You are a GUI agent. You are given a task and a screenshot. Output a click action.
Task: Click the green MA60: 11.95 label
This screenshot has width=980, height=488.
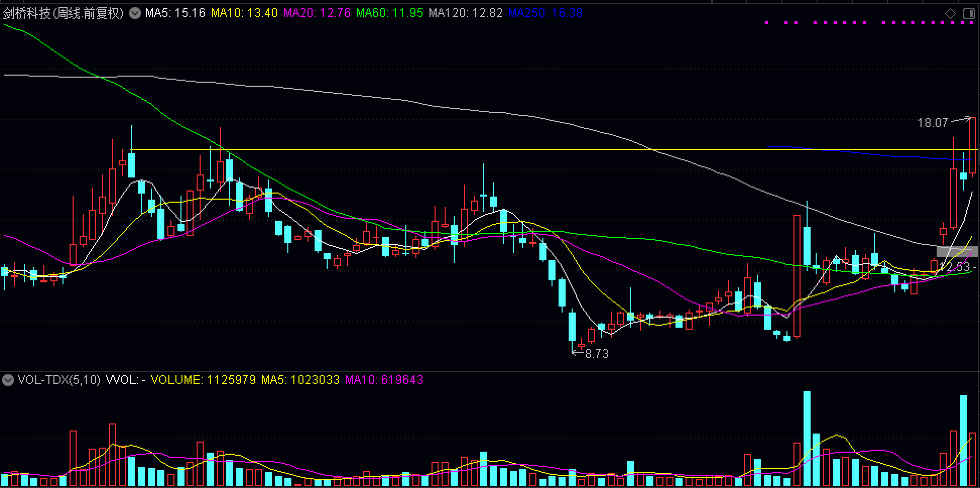point(389,13)
